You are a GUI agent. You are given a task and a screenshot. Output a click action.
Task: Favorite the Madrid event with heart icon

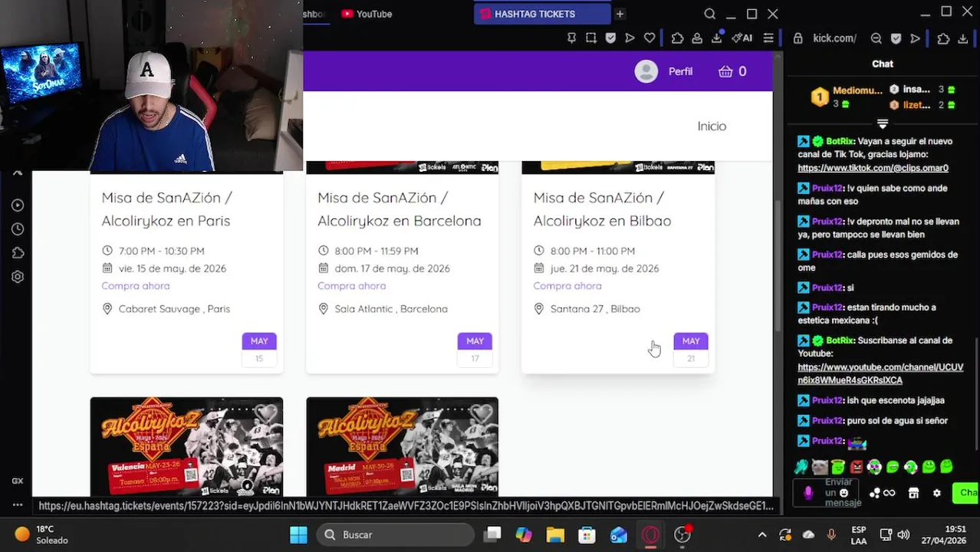482,414
